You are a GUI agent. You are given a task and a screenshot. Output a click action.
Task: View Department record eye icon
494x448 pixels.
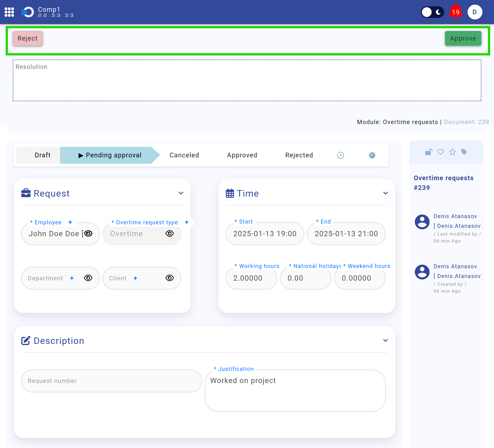click(x=88, y=278)
